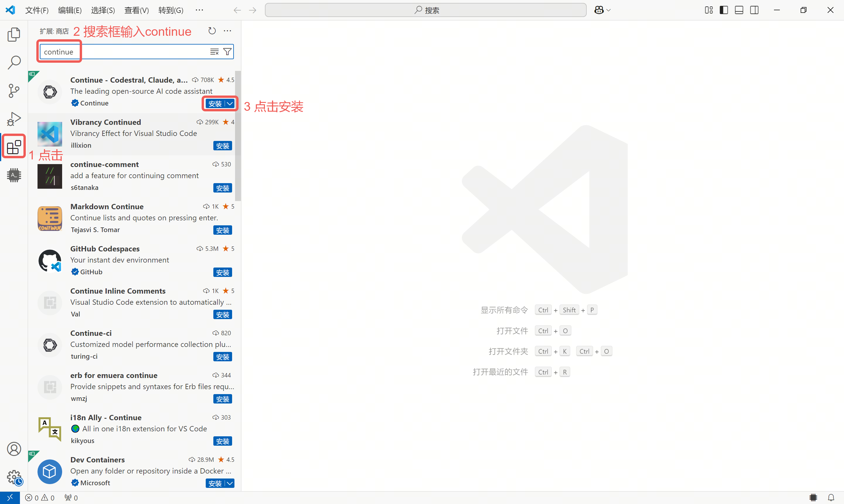Open the 文件(F) menu
The height and width of the screenshot is (504, 844).
click(x=37, y=10)
